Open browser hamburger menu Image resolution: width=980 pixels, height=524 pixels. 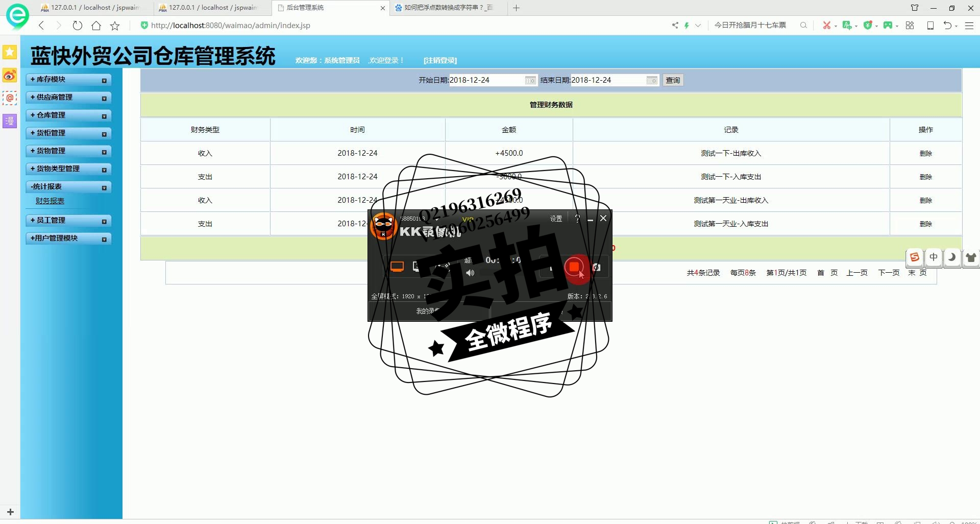pos(969,25)
